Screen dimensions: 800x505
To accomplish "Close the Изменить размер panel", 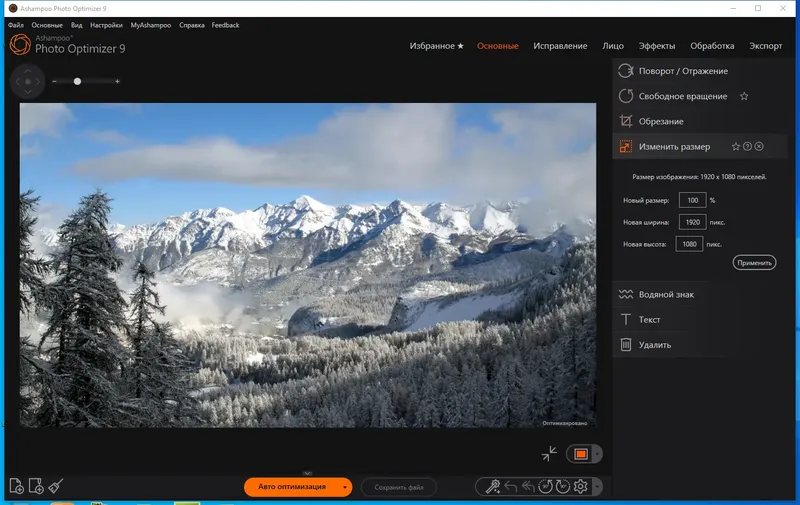I will tap(759, 146).
